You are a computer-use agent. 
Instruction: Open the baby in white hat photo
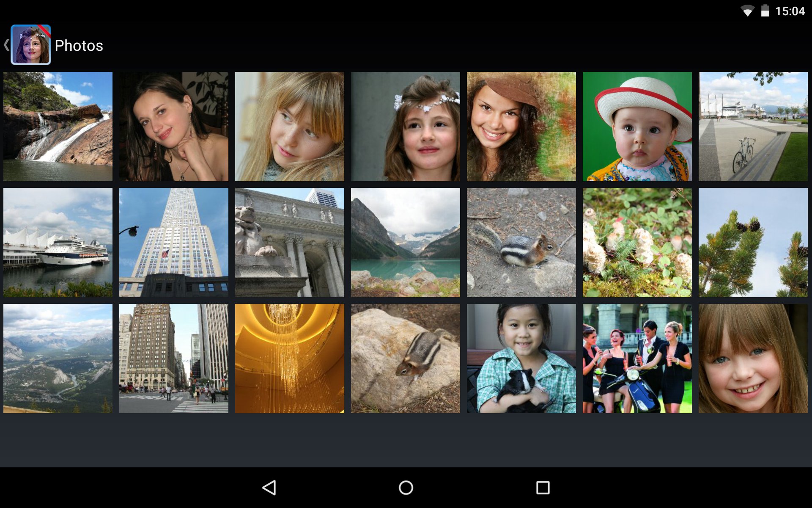(637, 126)
